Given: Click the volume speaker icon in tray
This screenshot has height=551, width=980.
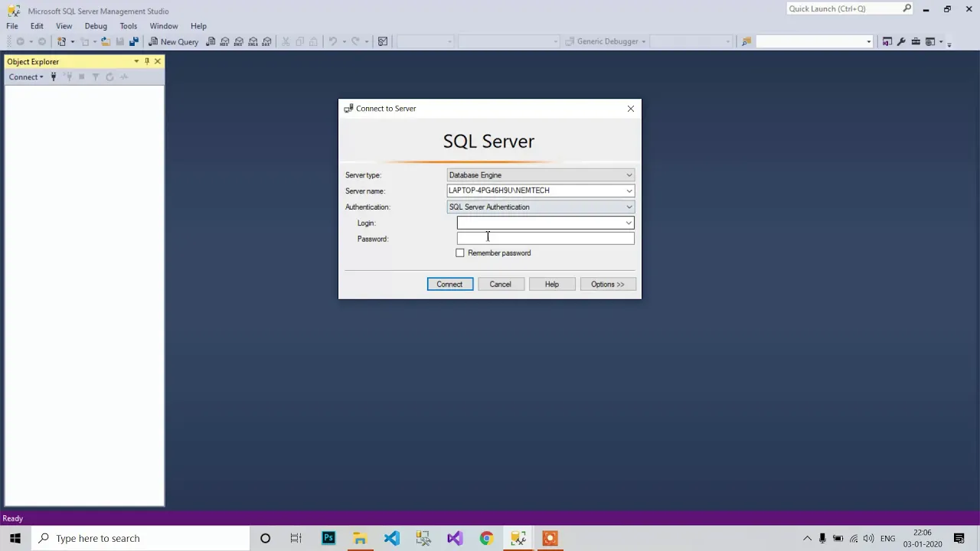Looking at the screenshot, I should (x=868, y=538).
